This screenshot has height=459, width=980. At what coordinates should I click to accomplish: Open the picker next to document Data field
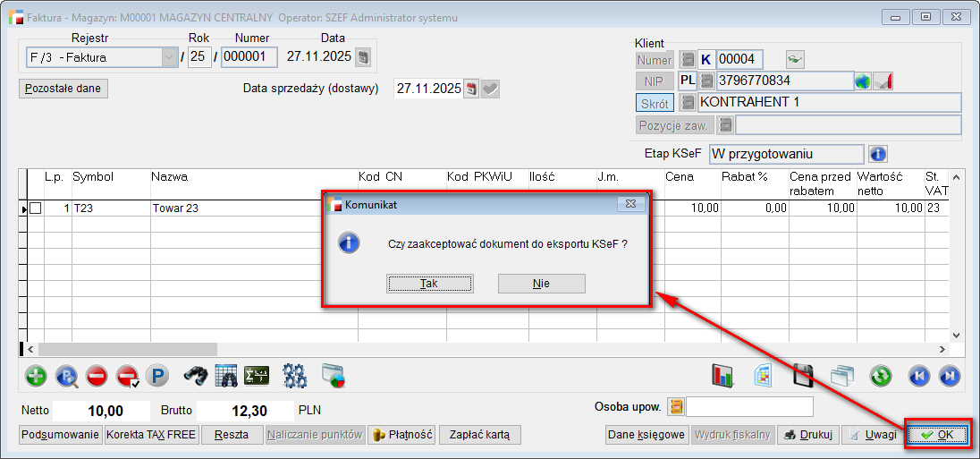click(x=363, y=57)
